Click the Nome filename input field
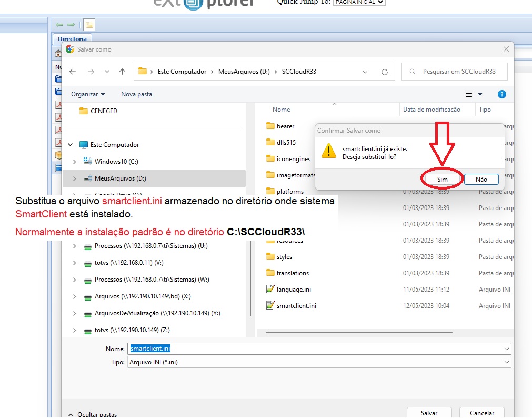Image resolution: width=532 pixels, height=418 pixels. pos(318,349)
